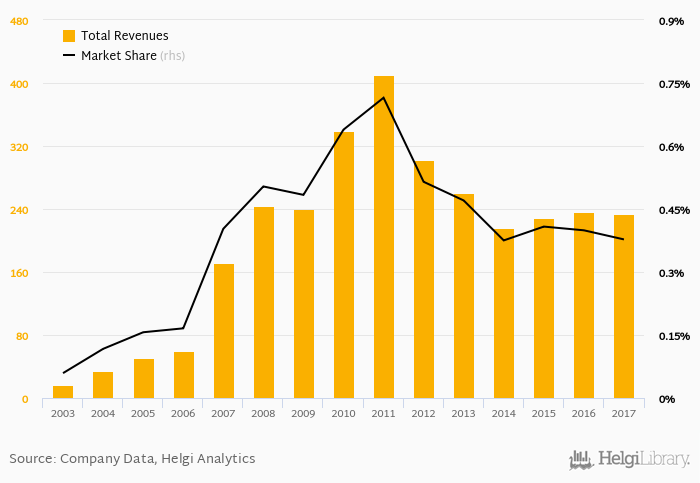Screen dimensions: 700x483
Task: Toggle the Market Share legend label
Action: [118, 56]
